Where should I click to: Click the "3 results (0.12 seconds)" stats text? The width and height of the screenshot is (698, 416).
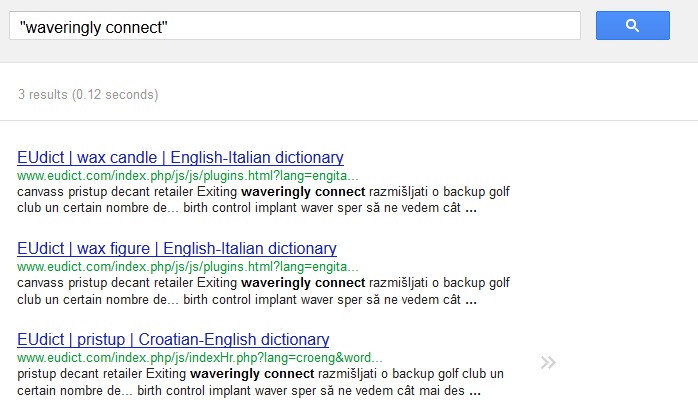pyautogui.click(x=88, y=94)
